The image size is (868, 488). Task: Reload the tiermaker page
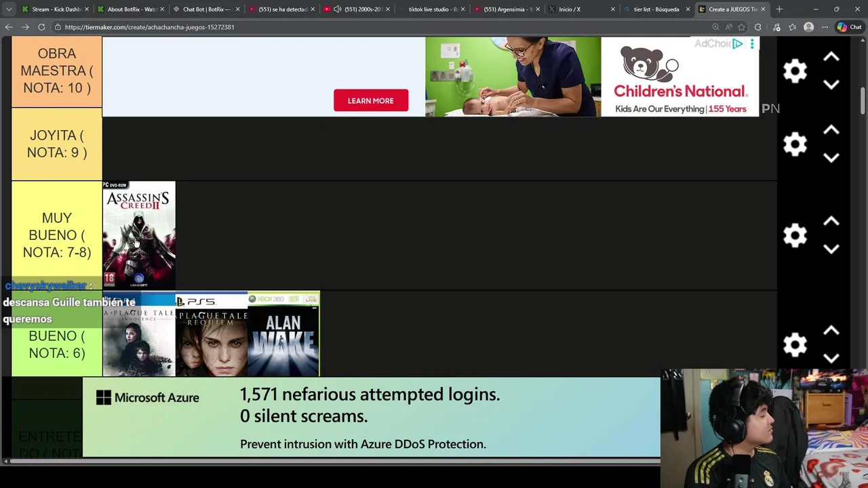pos(41,27)
